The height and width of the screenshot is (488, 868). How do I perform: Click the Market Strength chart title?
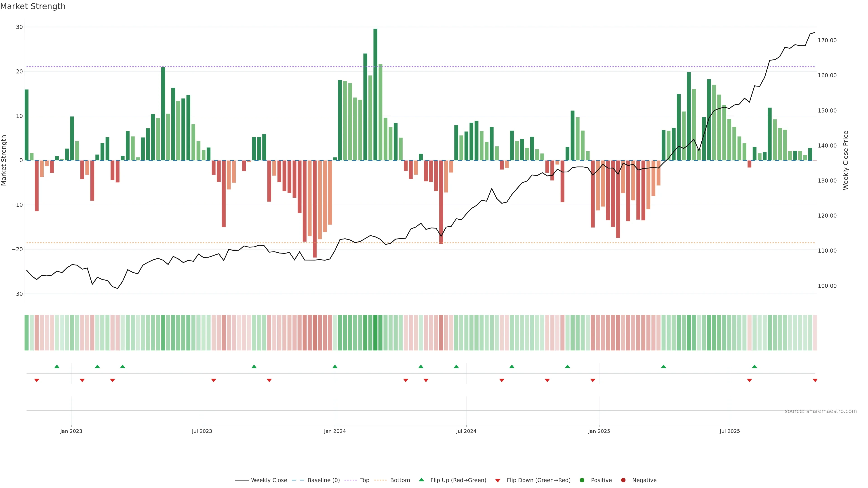coord(33,6)
